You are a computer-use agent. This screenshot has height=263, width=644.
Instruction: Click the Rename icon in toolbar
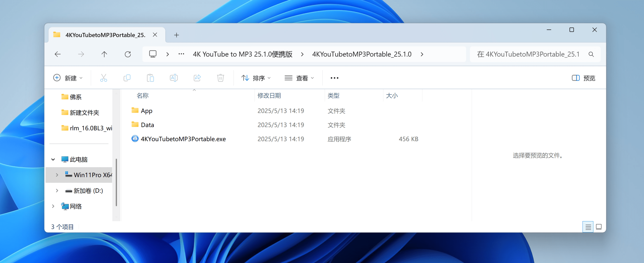[174, 78]
